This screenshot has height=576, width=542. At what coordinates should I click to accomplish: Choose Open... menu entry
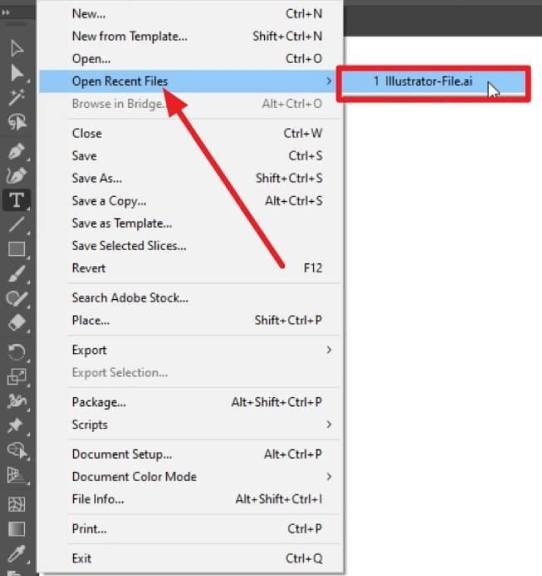[191, 59]
